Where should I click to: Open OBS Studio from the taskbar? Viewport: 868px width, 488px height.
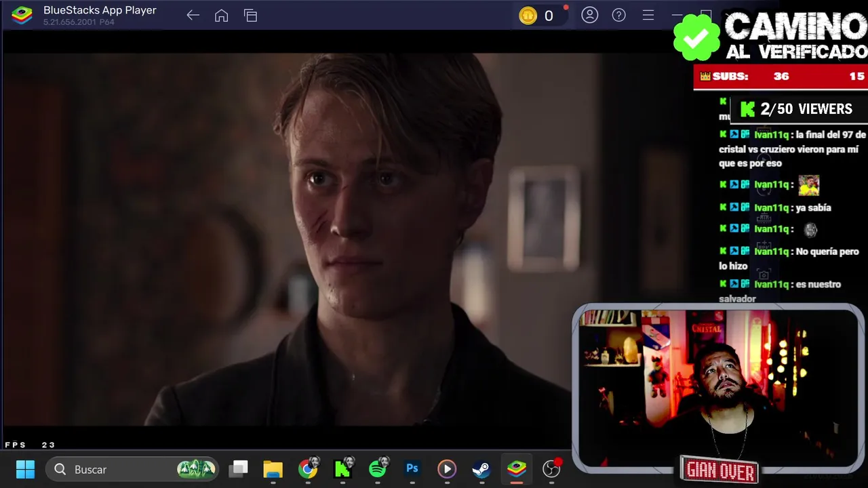pos(552,468)
